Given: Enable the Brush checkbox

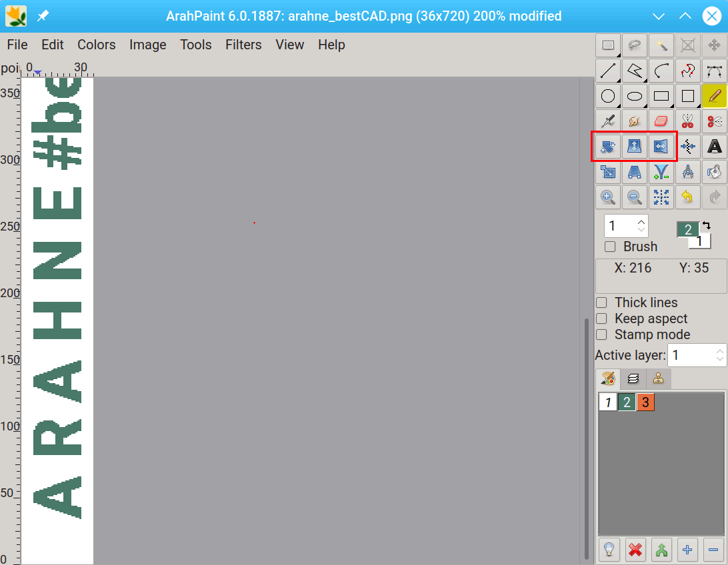Looking at the screenshot, I should point(610,247).
